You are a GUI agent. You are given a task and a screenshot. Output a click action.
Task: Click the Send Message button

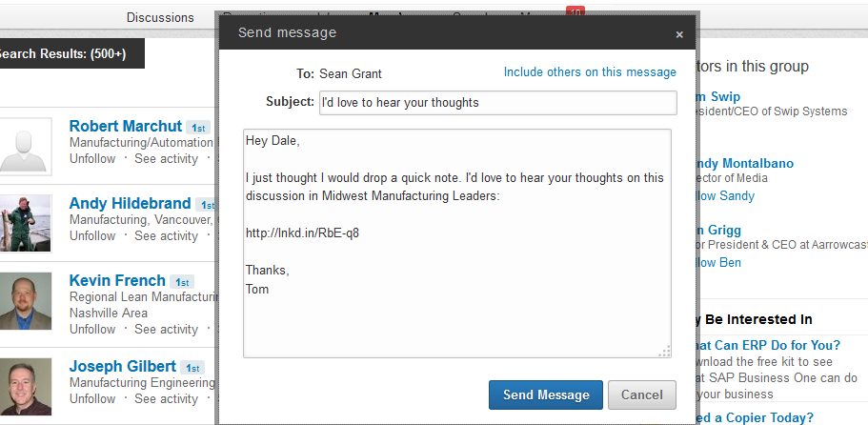click(x=546, y=395)
